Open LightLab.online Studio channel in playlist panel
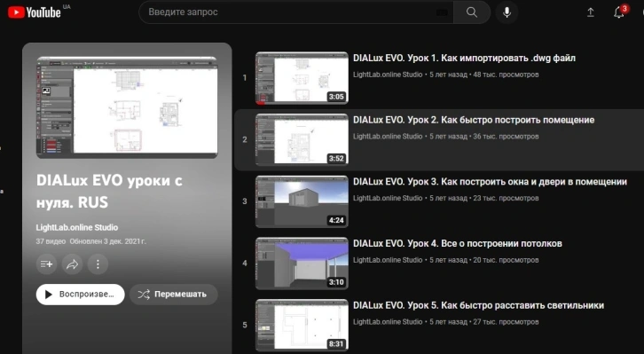The image size is (644, 354). [77, 227]
